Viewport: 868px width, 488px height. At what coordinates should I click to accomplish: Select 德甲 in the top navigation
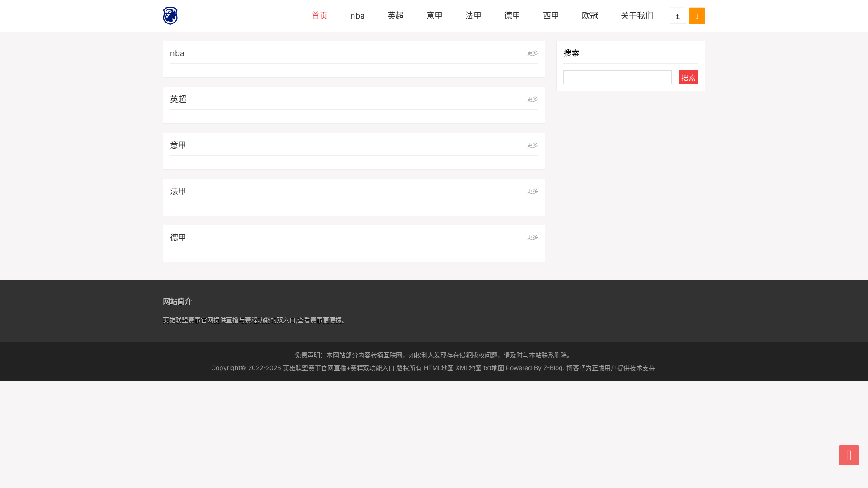(x=512, y=16)
